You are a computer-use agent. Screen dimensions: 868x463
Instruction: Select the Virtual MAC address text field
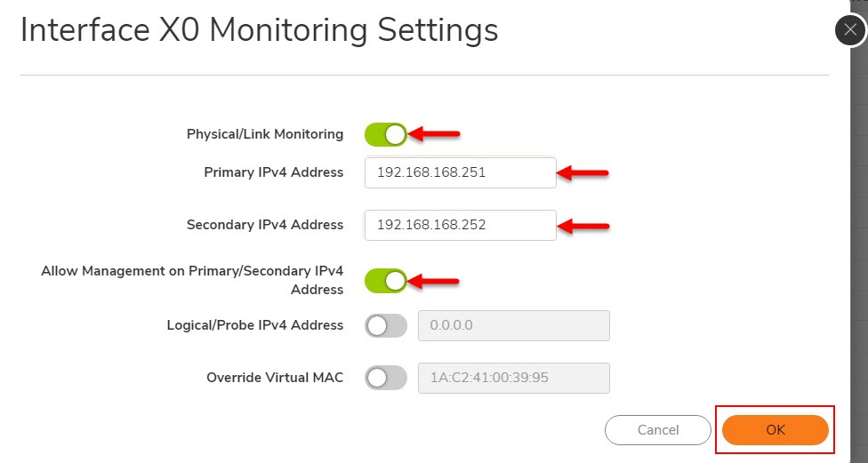coord(513,378)
